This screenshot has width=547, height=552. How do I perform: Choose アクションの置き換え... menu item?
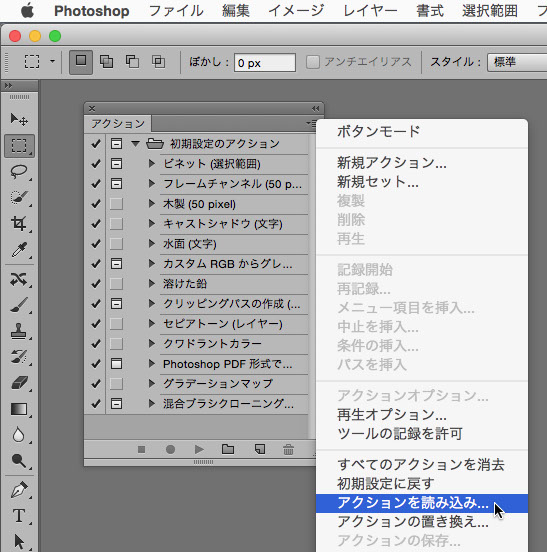click(422, 522)
